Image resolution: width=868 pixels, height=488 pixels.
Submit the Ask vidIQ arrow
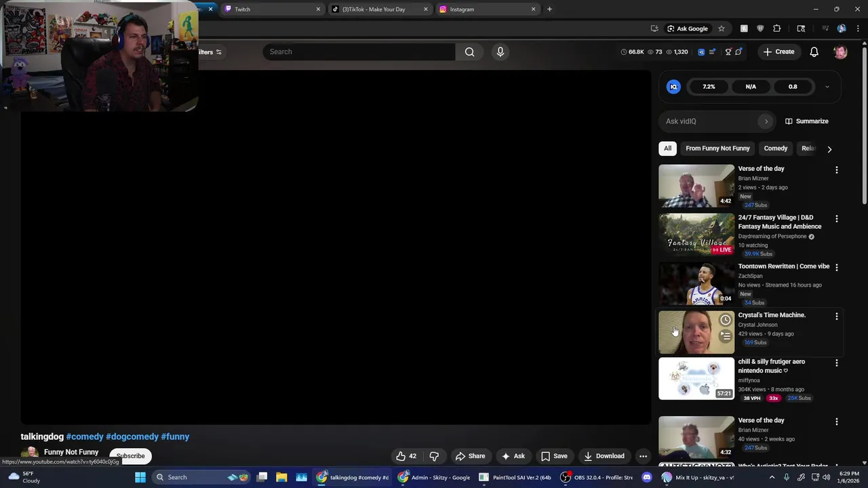pyautogui.click(x=766, y=121)
